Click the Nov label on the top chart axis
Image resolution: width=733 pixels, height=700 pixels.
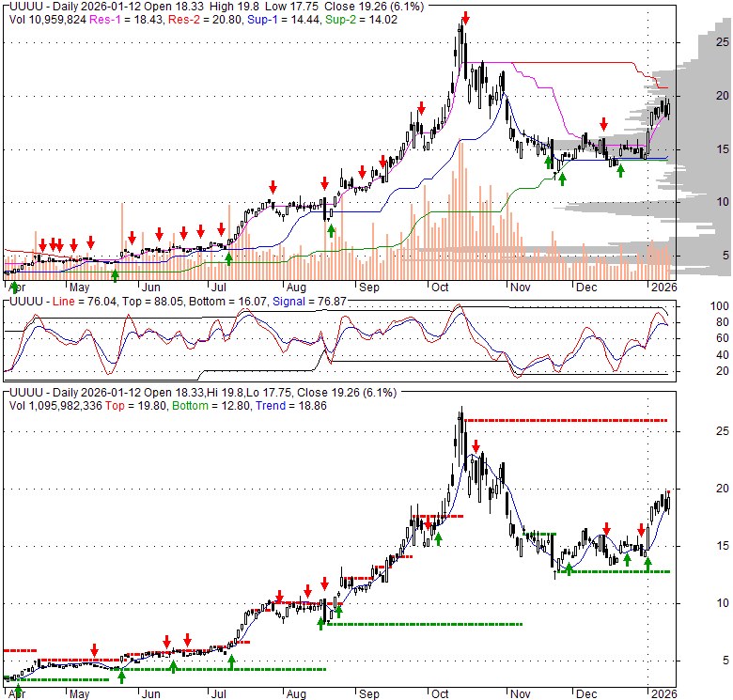click(520, 287)
